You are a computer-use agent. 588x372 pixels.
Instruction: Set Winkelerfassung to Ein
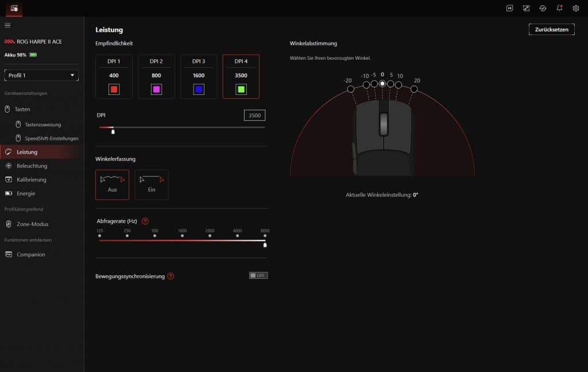(152, 185)
